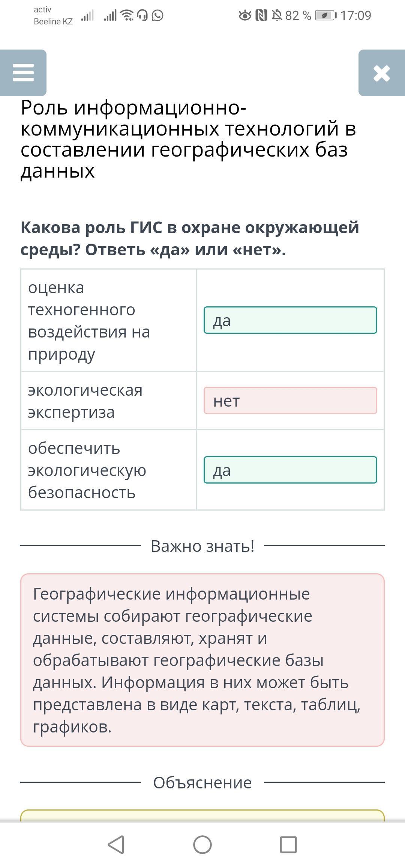This screenshot has width=405, height=868.
Task: Tap the pink information box about ГИС
Action: point(202,660)
